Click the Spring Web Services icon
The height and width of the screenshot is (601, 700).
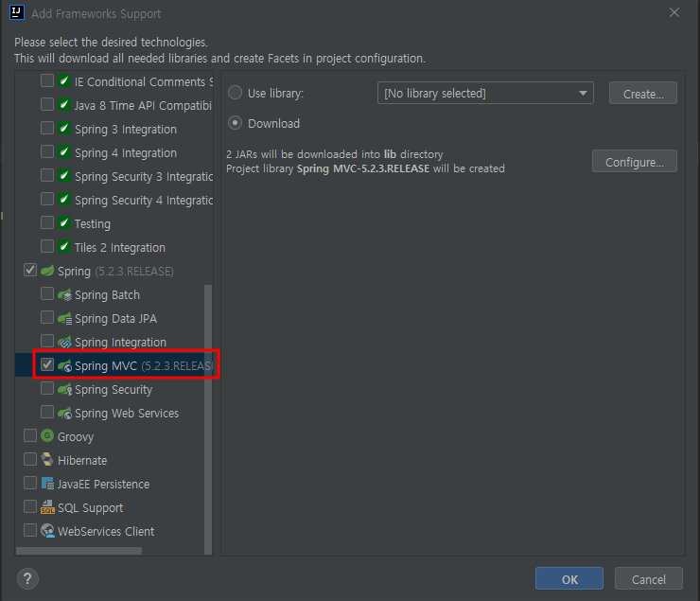(64, 413)
